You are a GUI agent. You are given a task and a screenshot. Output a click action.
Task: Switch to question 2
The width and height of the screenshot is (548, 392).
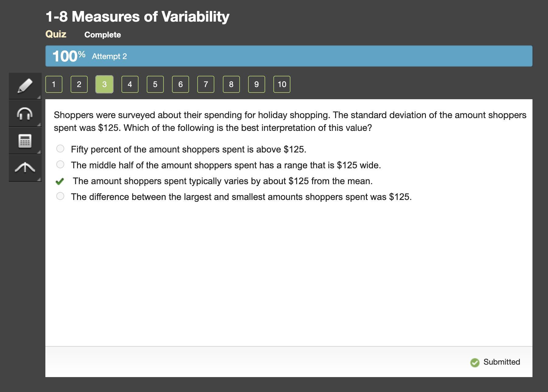coord(79,84)
